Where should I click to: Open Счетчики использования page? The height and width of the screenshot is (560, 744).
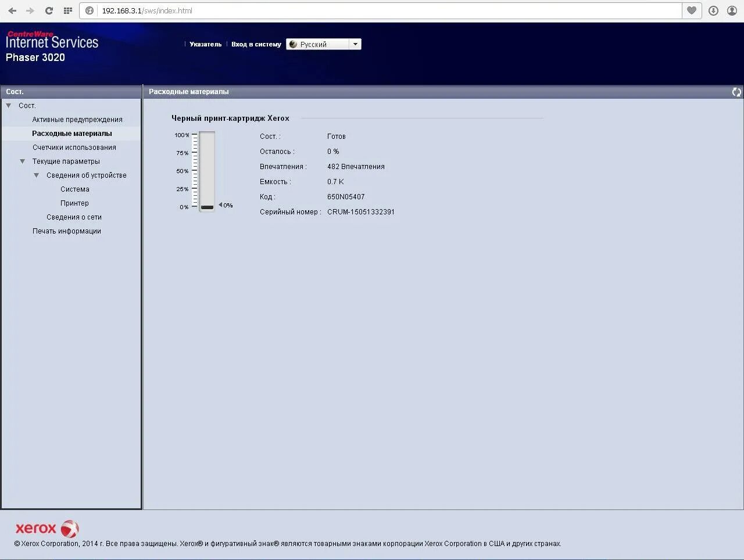tap(74, 148)
